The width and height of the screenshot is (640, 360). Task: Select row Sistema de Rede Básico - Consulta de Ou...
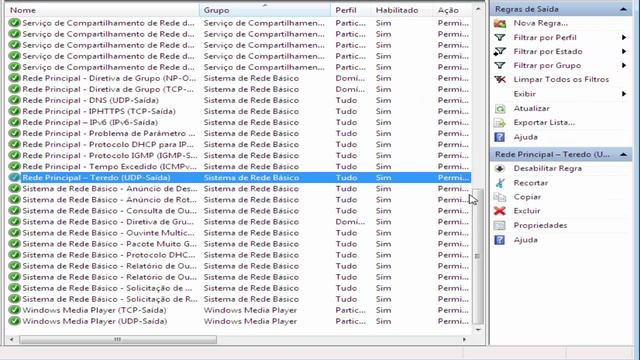239,211
